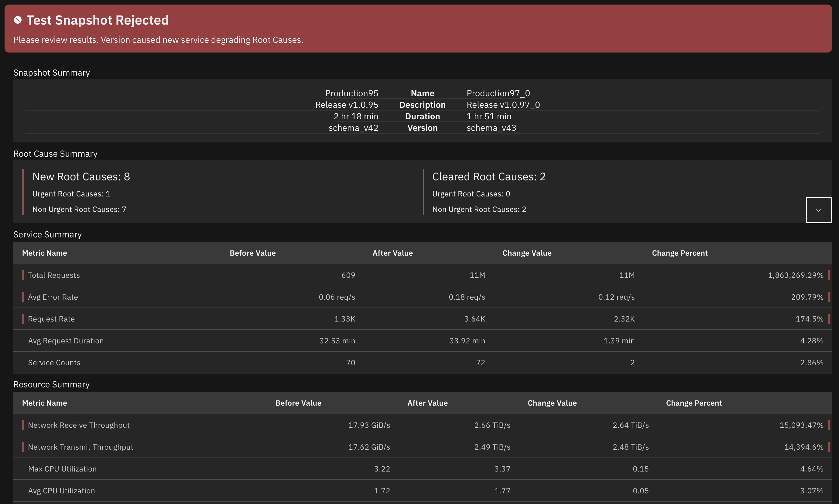Select the Avg CPU Utilization row
Image resolution: width=839 pixels, height=504 pixels.
coord(61,491)
